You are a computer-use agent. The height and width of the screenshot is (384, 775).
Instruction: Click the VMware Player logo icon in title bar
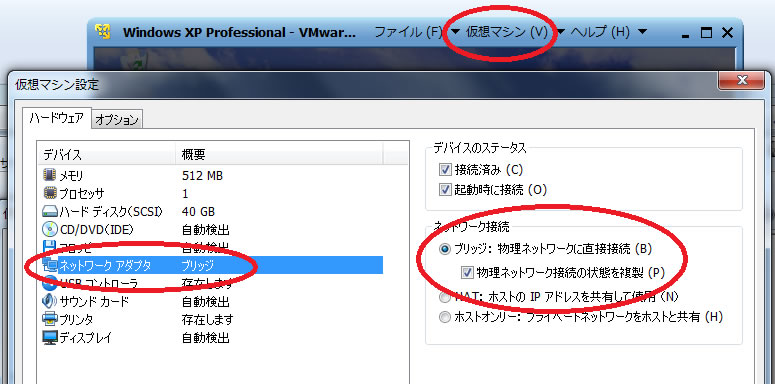click(x=102, y=32)
